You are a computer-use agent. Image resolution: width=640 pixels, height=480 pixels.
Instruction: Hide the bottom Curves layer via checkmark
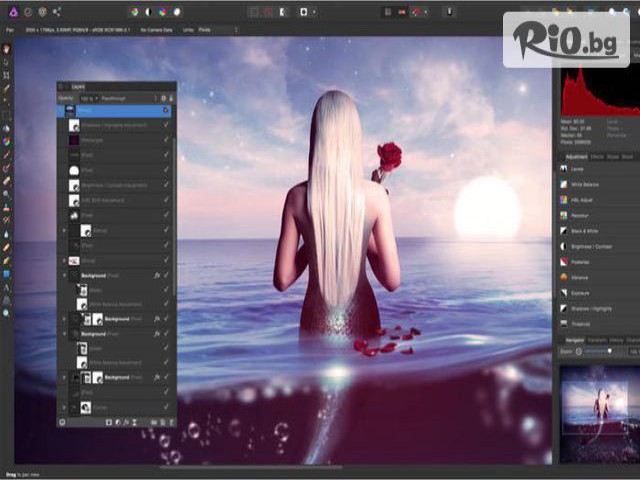click(x=166, y=408)
